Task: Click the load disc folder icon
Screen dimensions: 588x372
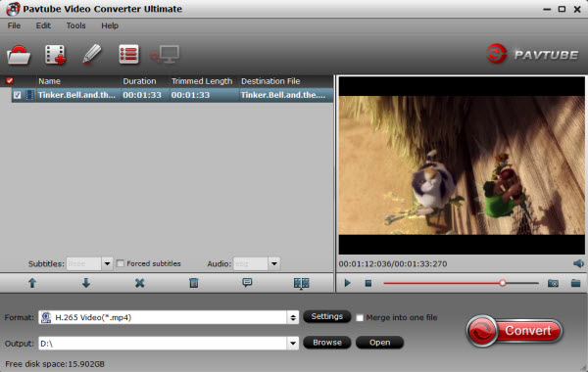Action: 19,55
